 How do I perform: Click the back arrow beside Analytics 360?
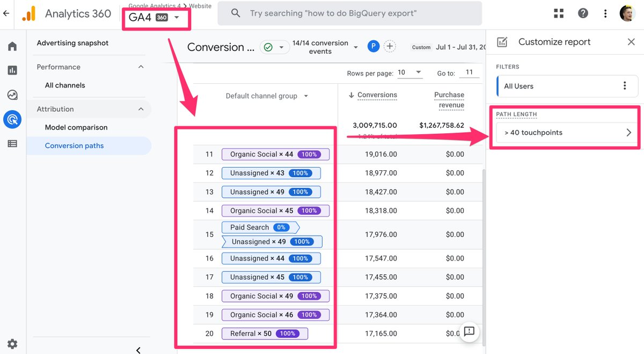click(6, 13)
